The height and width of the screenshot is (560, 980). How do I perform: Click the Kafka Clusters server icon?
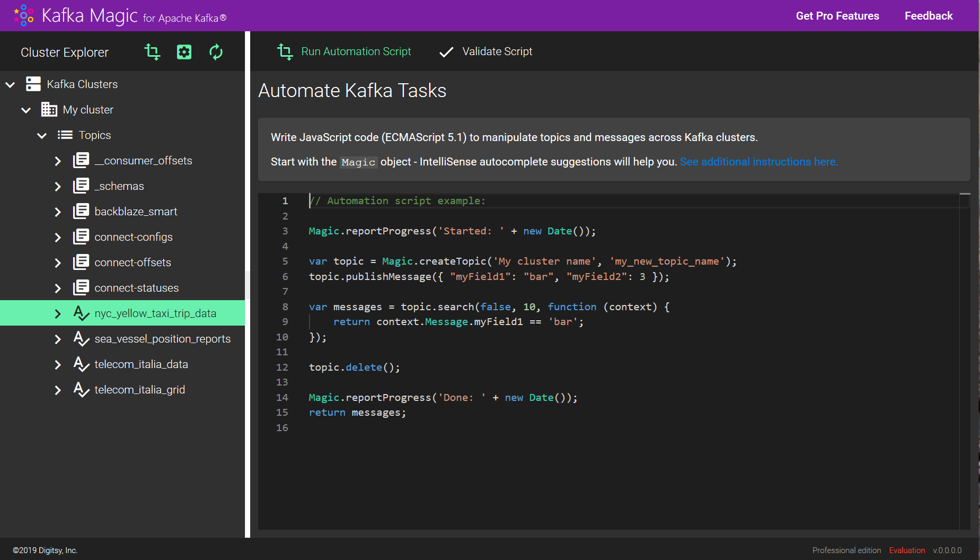[x=33, y=84]
